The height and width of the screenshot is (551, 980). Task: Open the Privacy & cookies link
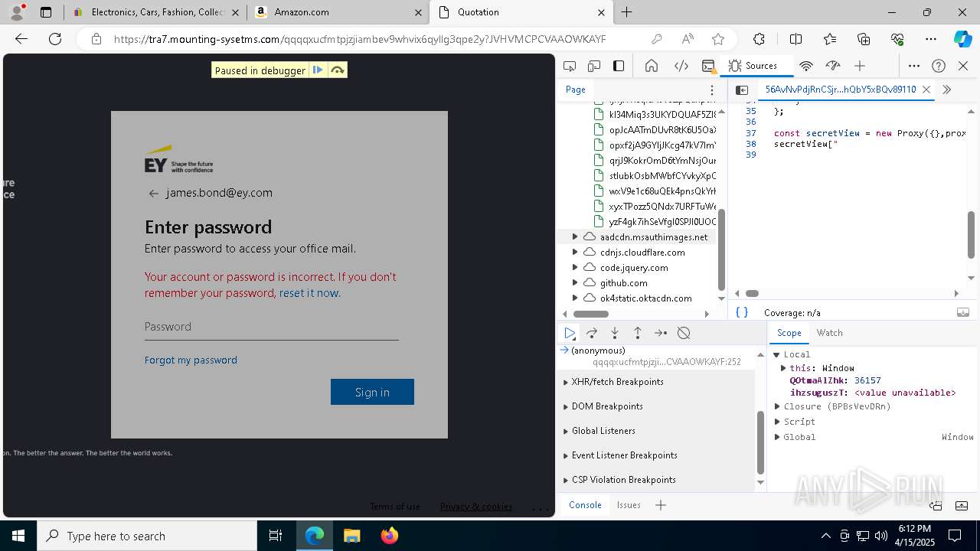click(476, 507)
